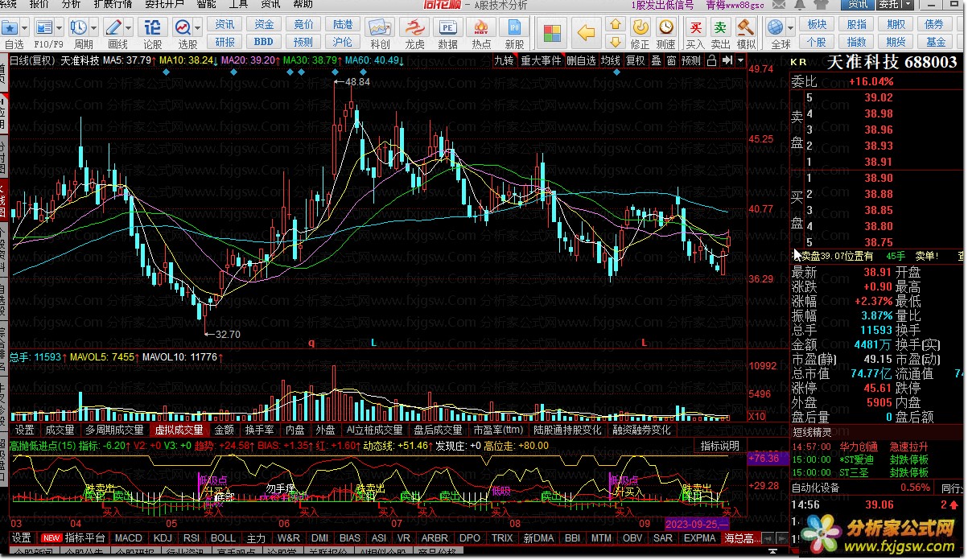
Task: Open the 扩展行情 menu
Action: click(x=113, y=4)
